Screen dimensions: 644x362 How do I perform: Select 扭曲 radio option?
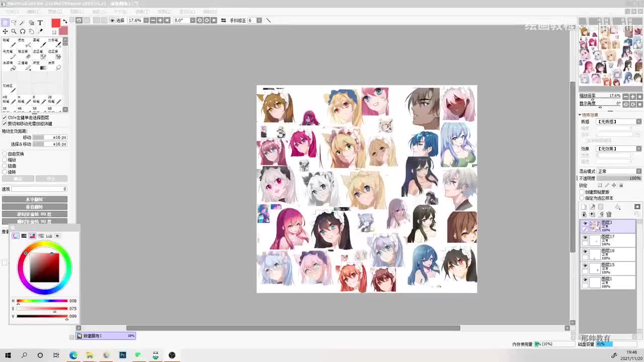[5, 166]
